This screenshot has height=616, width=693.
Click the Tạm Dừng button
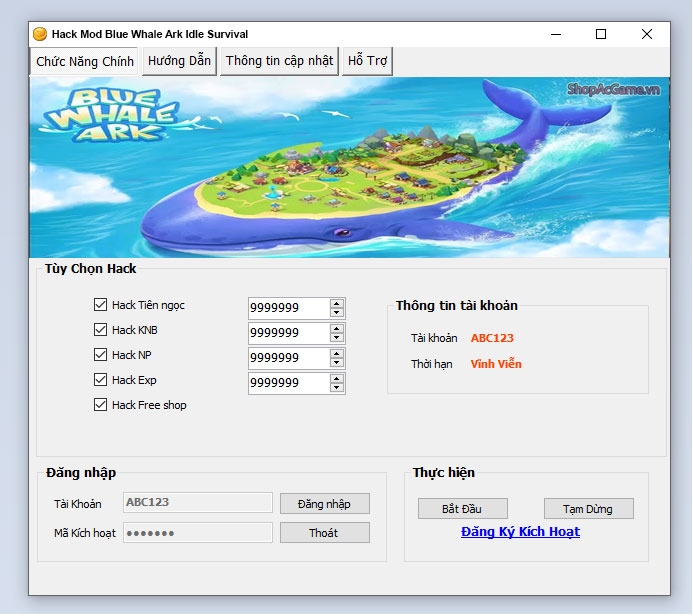pos(588,509)
